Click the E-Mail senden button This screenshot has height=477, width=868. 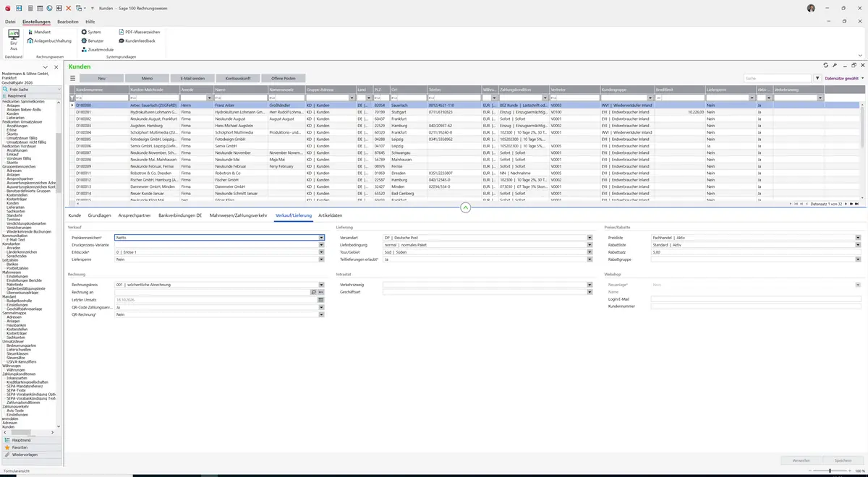(192, 78)
